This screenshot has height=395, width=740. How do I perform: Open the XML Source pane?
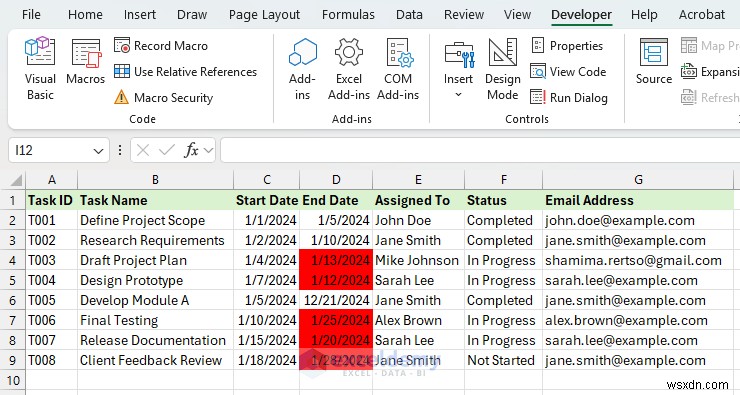pos(654,61)
